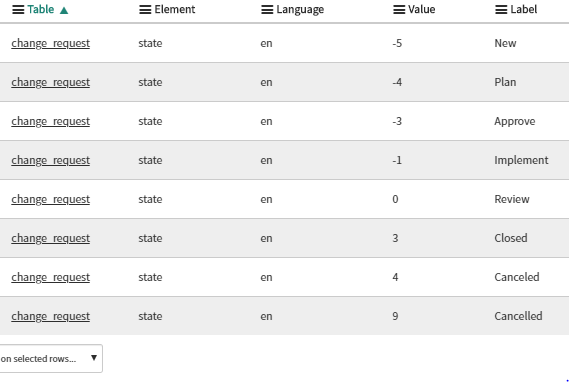Open the Table column options menu icon

(x=18, y=10)
